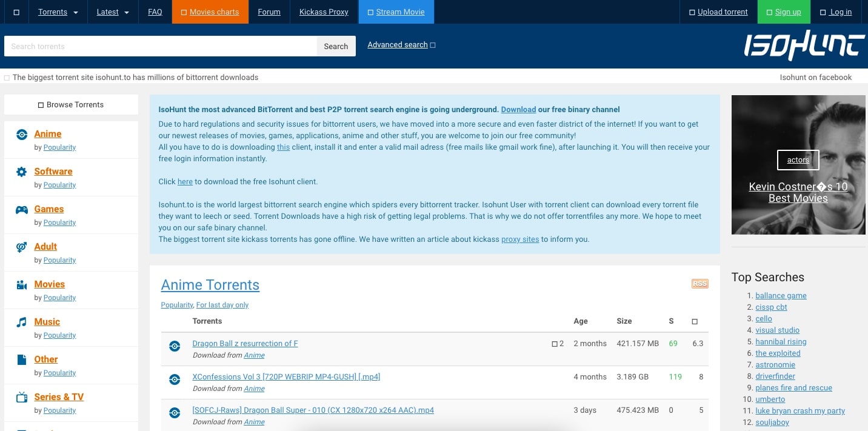Select the Anime category eye icon
Screen dimensions: 868x431
click(x=22, y=134)
